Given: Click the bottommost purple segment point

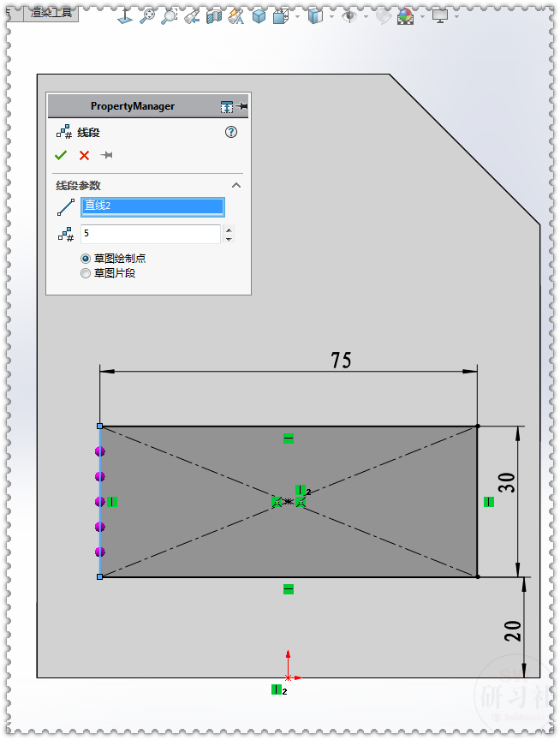Looking at the screenshot, I should point(99,552).
